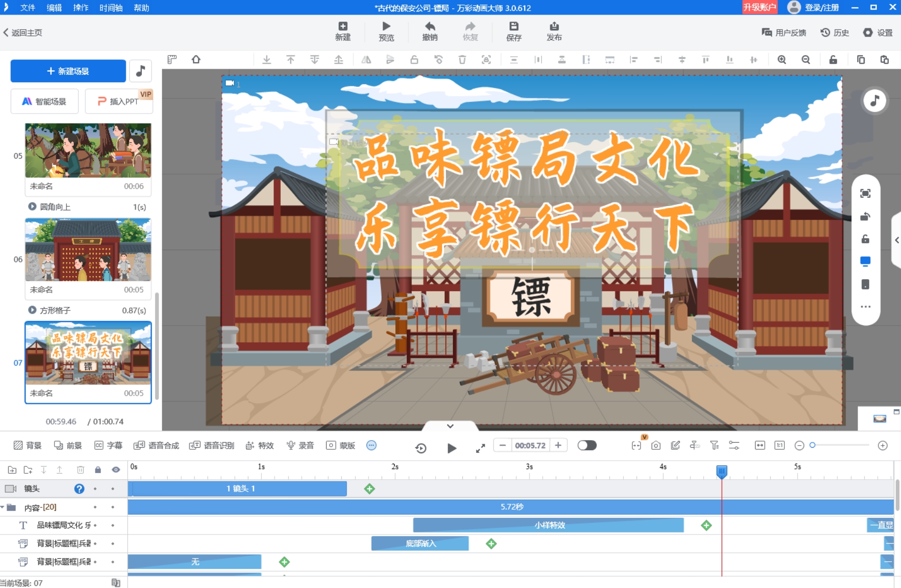The width and height of the screenshot is (901, 588).
Task: Select the 小样特效 animation block
Action: pos(549,525)
